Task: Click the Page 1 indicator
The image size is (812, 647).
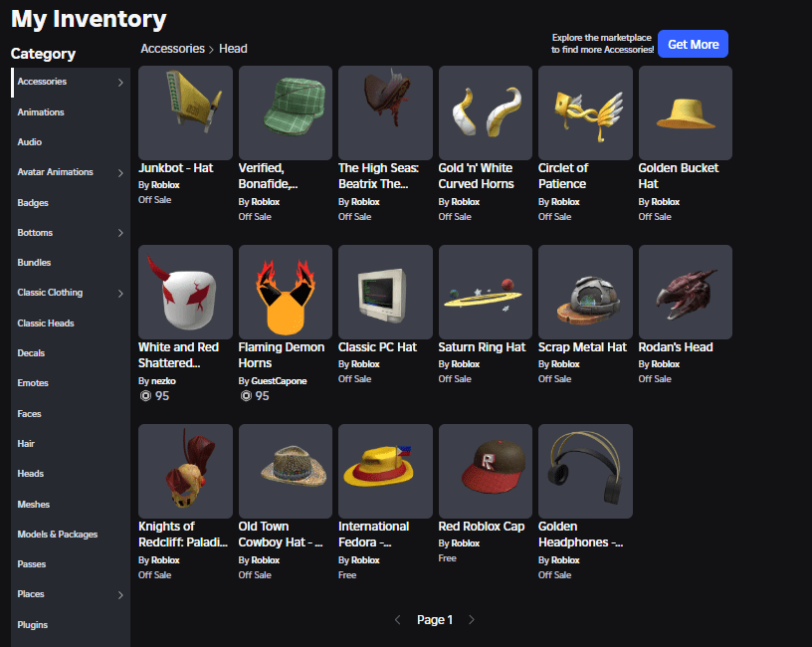Action: click(x=435, y=619)
